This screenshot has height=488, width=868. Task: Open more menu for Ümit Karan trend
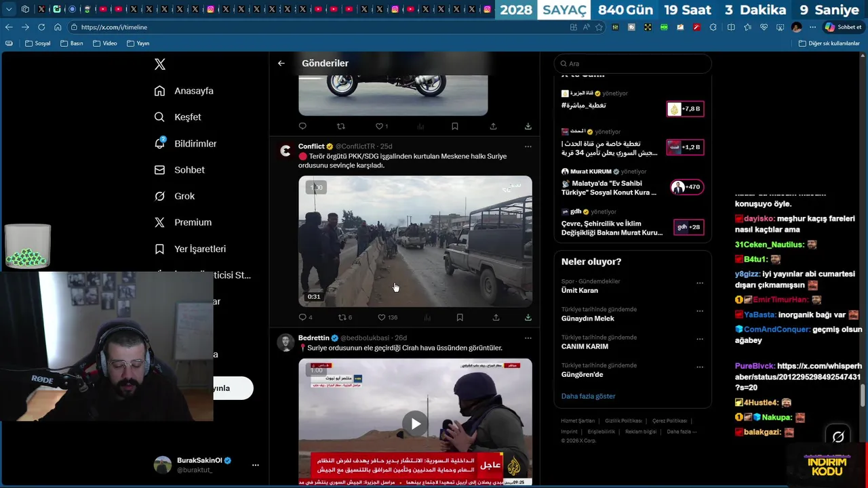[700, 283]
